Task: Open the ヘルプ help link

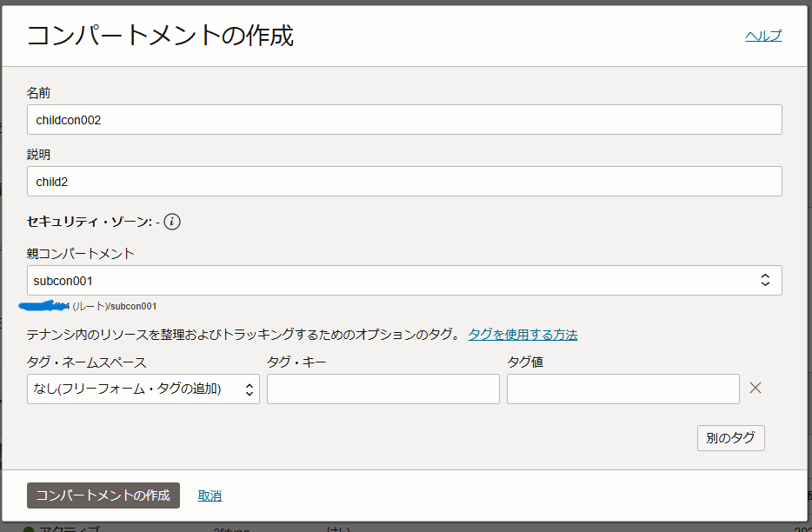Action: pyautogui.click(x=764, y=36)
